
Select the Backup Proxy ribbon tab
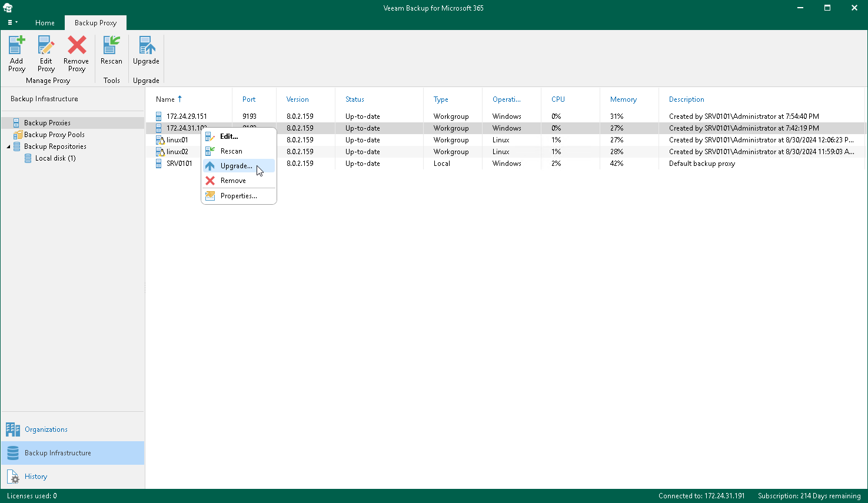tap(95, 23)
